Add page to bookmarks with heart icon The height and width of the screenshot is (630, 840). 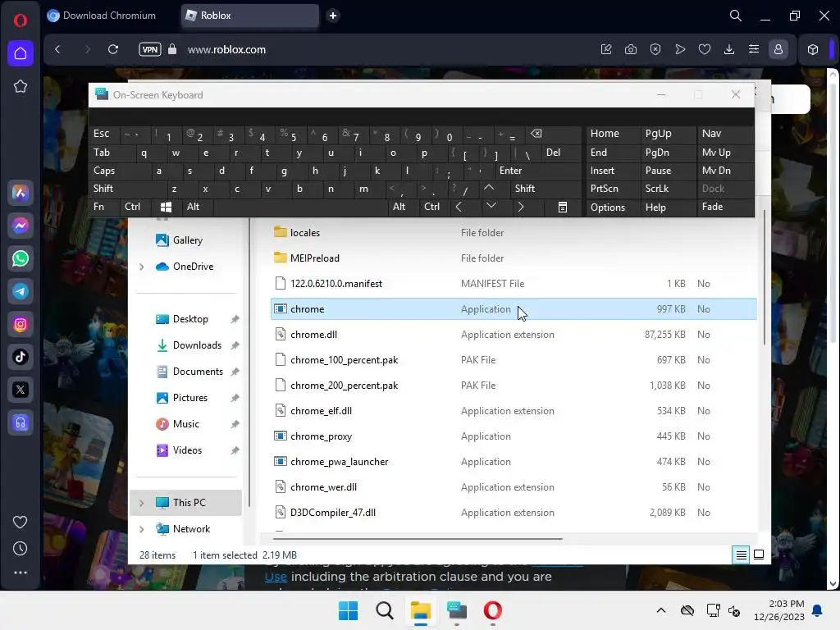(705, 49)
